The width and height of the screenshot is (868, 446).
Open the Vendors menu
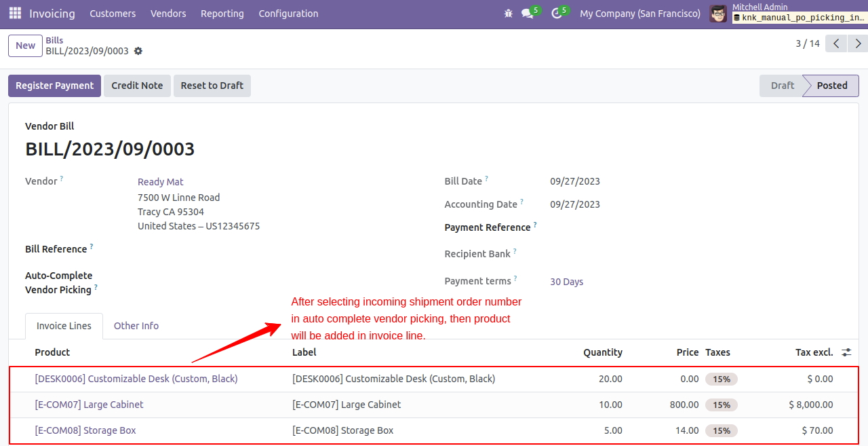[x=168, y=14]
